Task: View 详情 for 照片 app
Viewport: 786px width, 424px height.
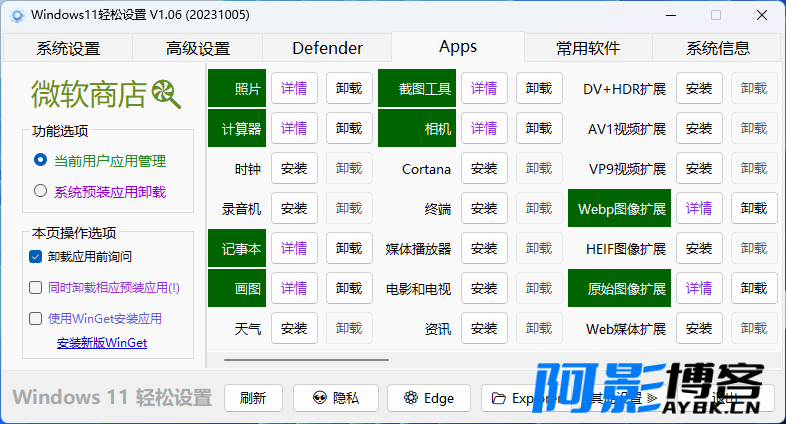Action: tap(294, 88)
